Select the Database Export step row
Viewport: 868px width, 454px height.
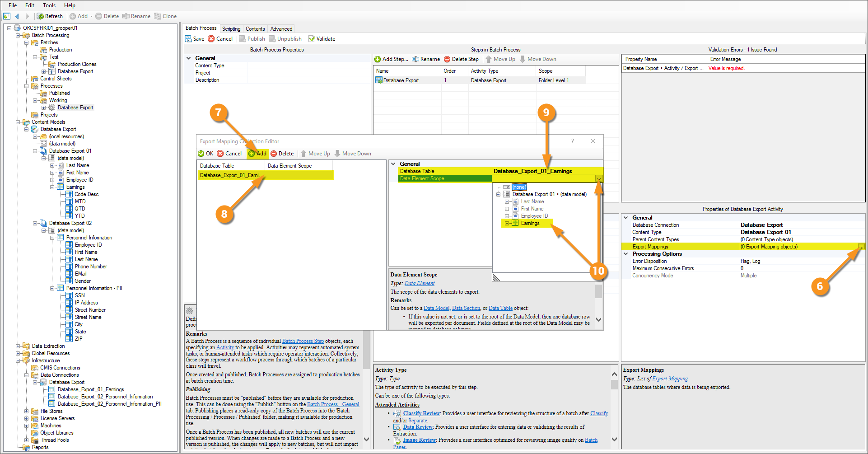click(x=401, y=80)
